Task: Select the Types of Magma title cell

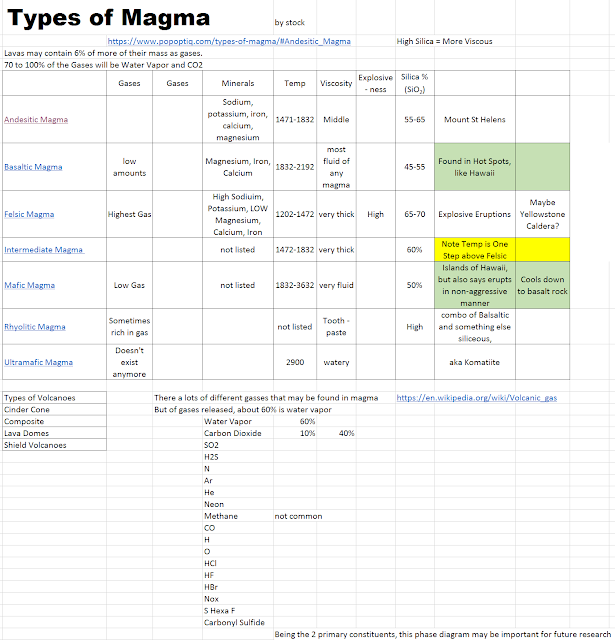Action: pos(109,18)
